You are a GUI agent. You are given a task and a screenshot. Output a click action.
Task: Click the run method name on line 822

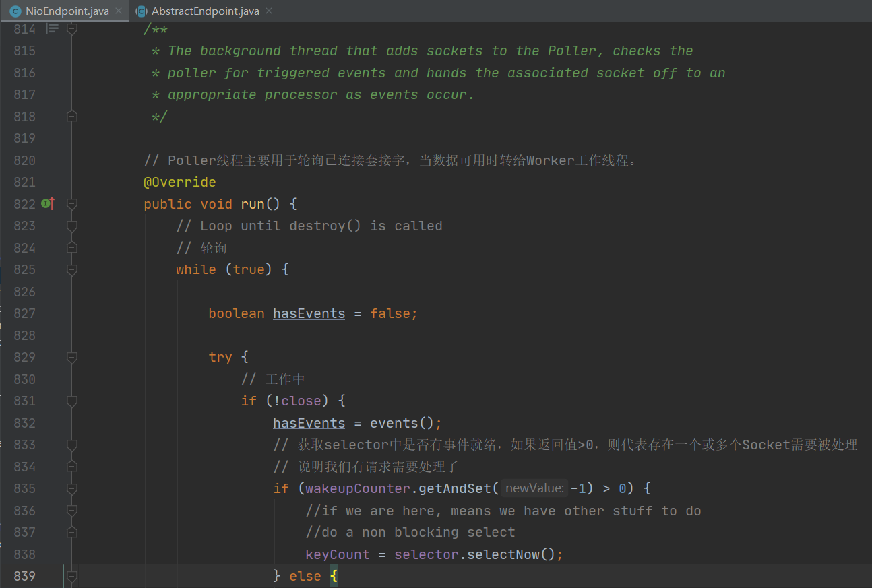(253, 204)
